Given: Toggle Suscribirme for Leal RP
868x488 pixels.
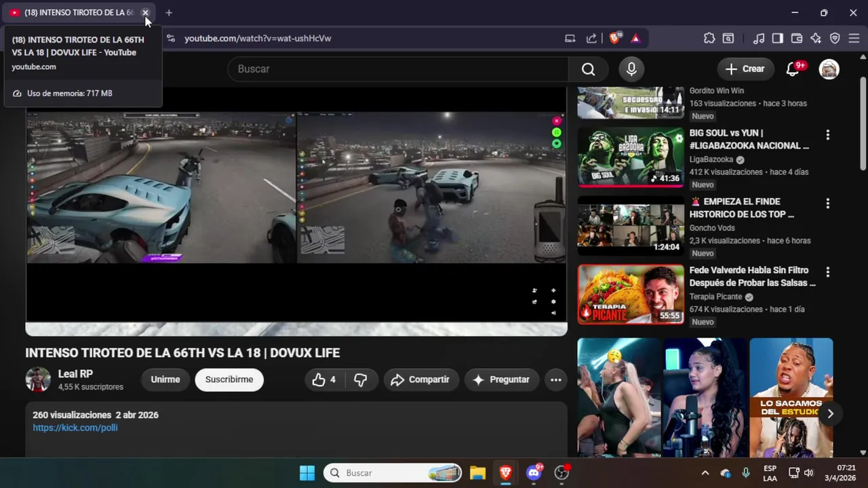Looking at the screenshot, I should (x=229, y=380).
